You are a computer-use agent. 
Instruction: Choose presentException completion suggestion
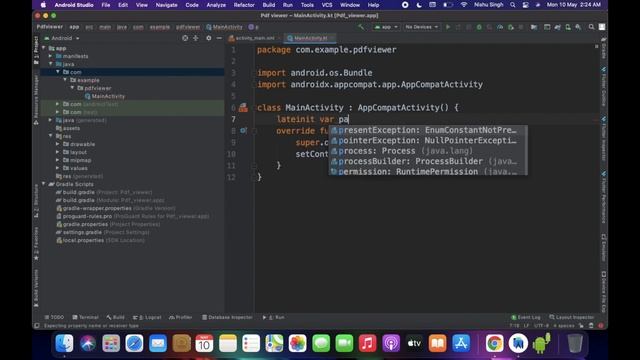[428, 130]
